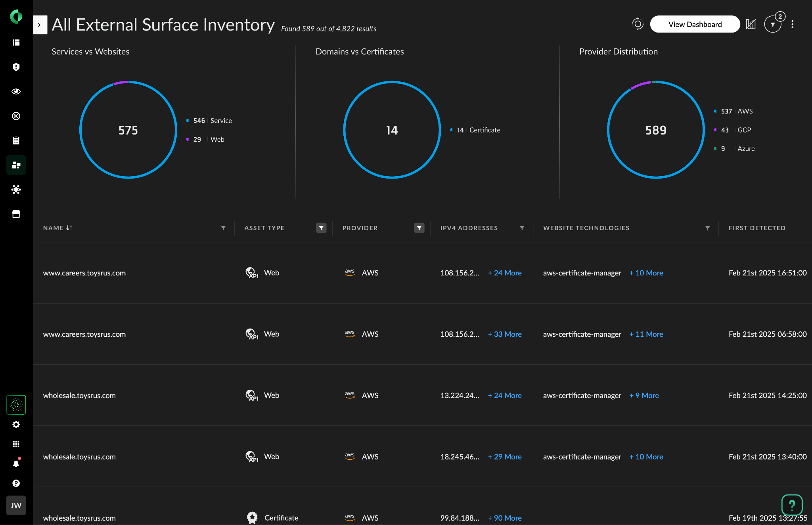
Task: Click the View Dashboard button
Action: [x=695, y=24]
